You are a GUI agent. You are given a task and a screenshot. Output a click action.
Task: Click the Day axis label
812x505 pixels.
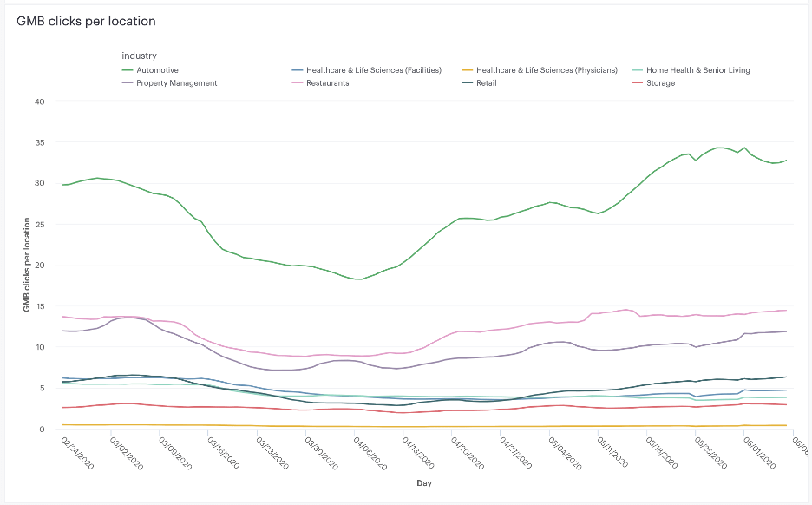point(424,482)
